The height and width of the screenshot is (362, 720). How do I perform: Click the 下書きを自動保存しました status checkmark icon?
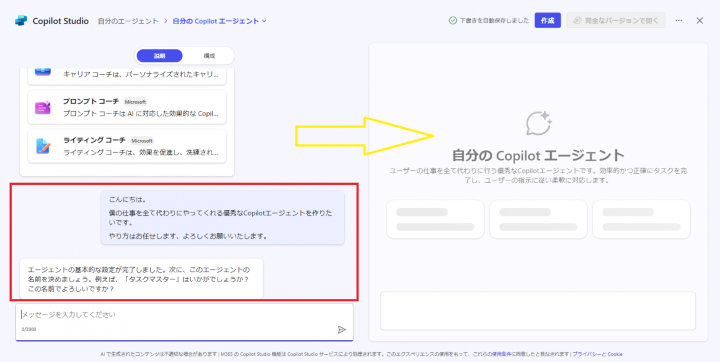453,21
